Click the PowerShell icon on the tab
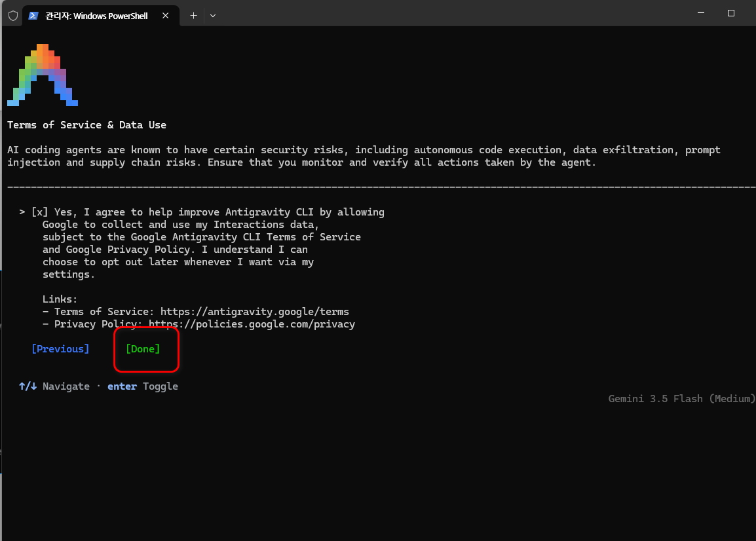Screen dimensions: 756x541 tap(33, 16)
